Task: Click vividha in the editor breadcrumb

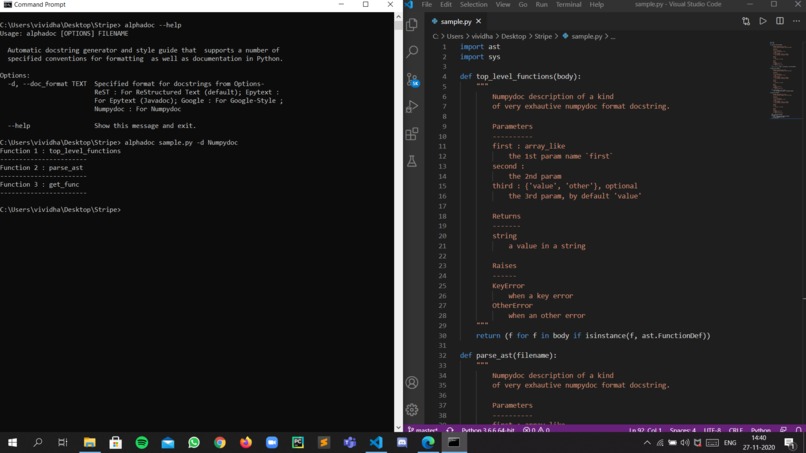Action: (482, 37)
